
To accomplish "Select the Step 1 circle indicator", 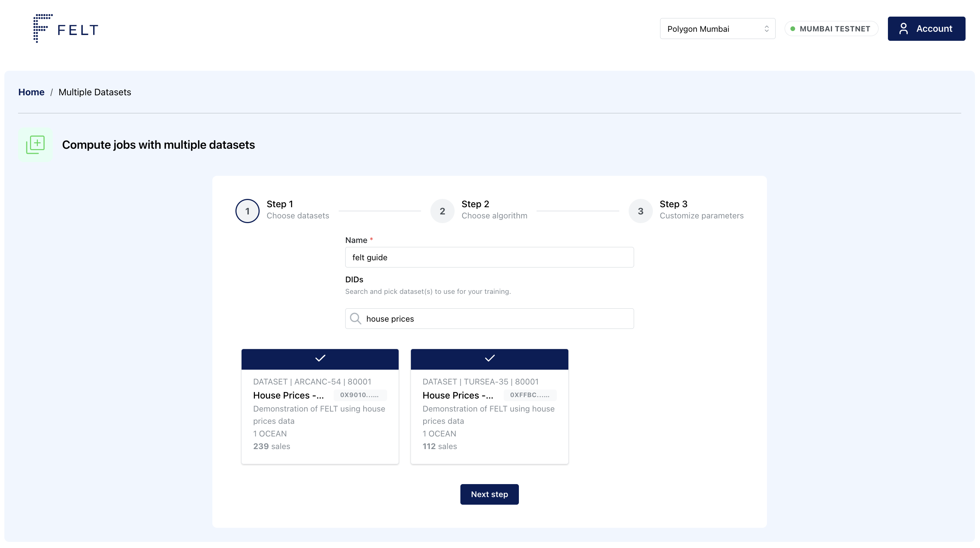I will (247, 211).
